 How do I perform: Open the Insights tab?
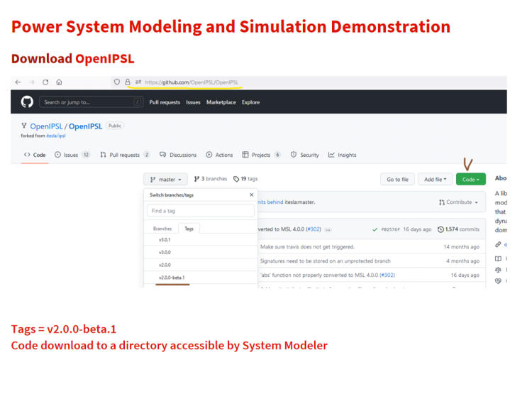pos(343,155)
